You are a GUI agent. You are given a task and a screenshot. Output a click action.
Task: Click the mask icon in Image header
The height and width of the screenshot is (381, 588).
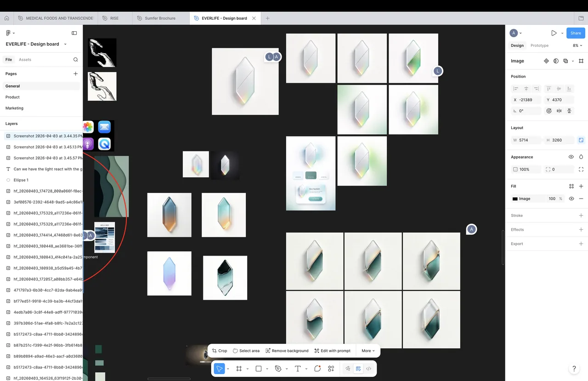pos(556,61)
